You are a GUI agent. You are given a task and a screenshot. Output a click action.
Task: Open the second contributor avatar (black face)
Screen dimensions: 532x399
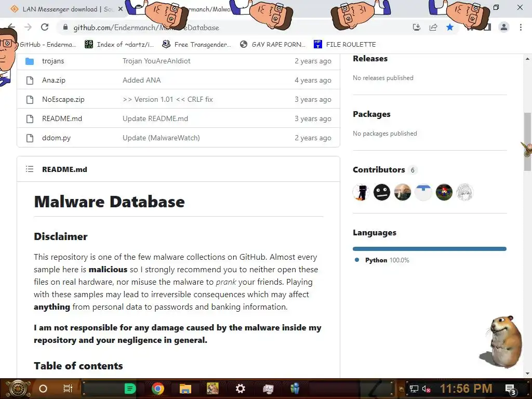coord(382,192)
